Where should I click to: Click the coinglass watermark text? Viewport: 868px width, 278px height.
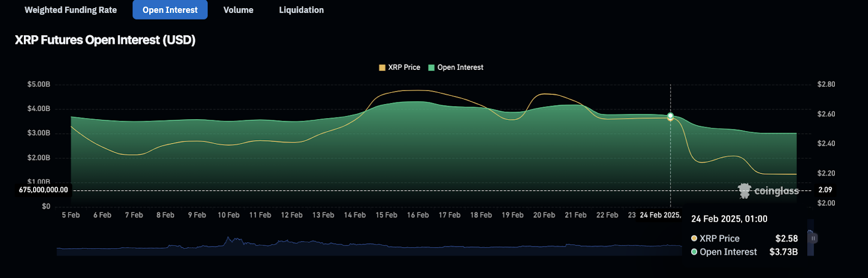click(776, 191)
